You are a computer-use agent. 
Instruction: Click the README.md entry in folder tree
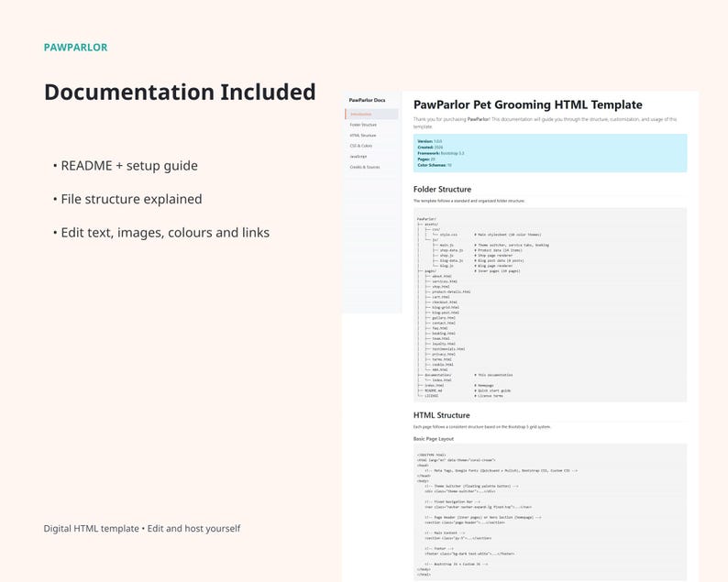pos(433,390)
